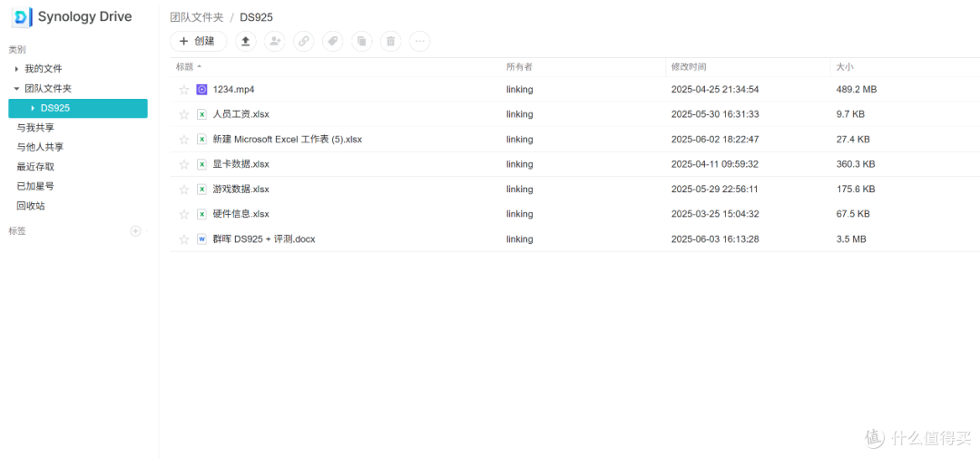
Task: Click modified time 2025-04-25 21:34:54
Action: [715, 90]
